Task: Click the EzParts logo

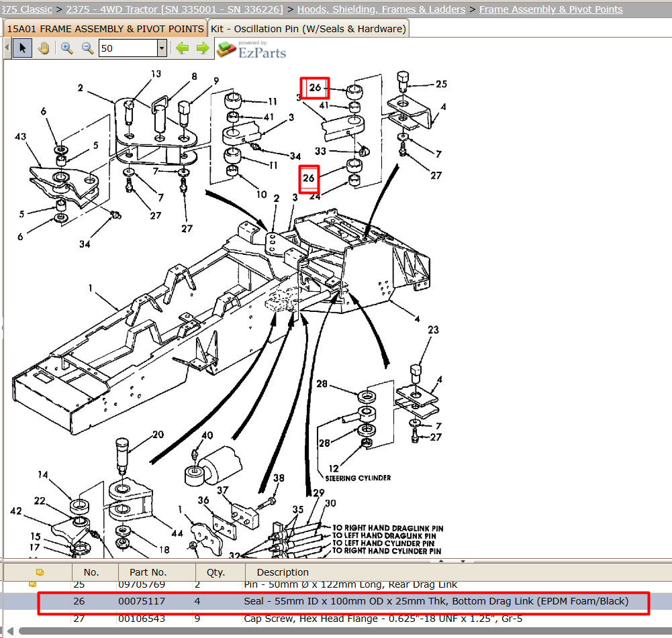Action: tap(252, 50)
